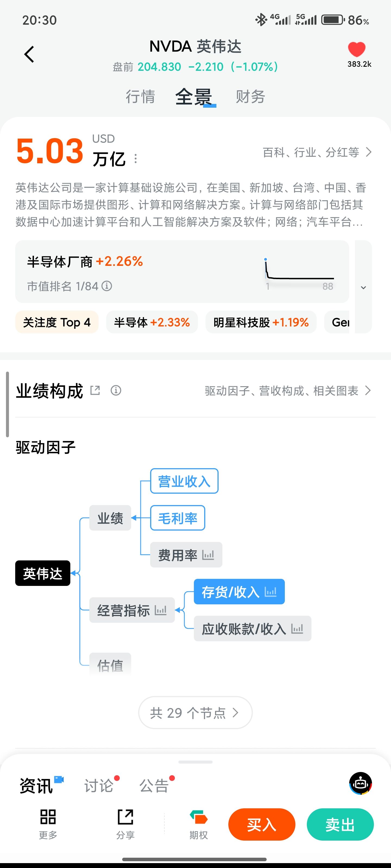Open the external link icon next to 业绩构成
Image resolution: width=391 pixels, height=868 pixels.
pos(95,391)
